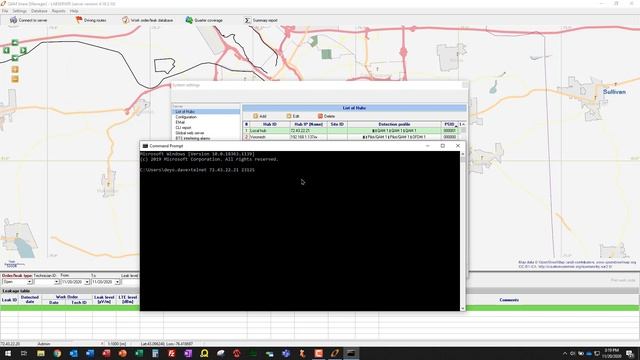Select Configuration in the settings tree
The width and height of the screenshot is (640, 360).
click(x=186, y=117)
